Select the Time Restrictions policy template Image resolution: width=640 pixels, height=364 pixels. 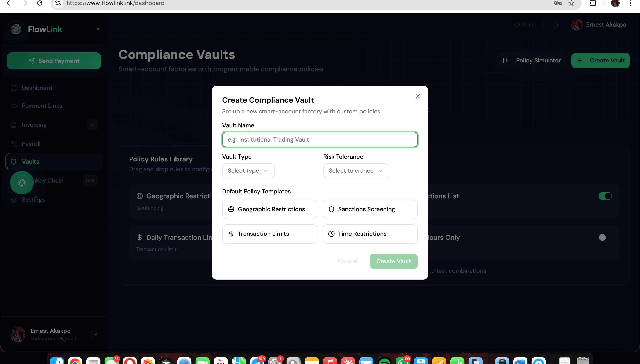click(x=370, y=234)
